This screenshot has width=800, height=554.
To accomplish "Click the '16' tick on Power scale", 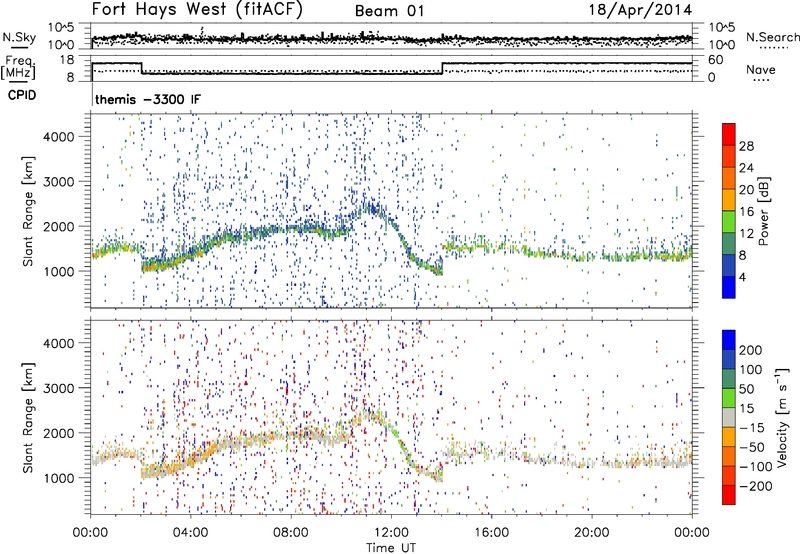I will click(746, 212).
